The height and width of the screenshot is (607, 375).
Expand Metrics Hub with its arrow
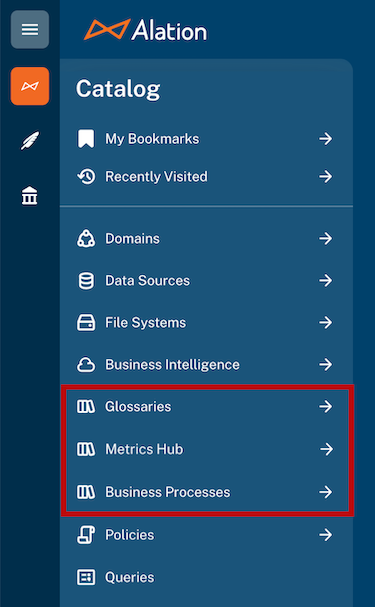tap(327, 449)
